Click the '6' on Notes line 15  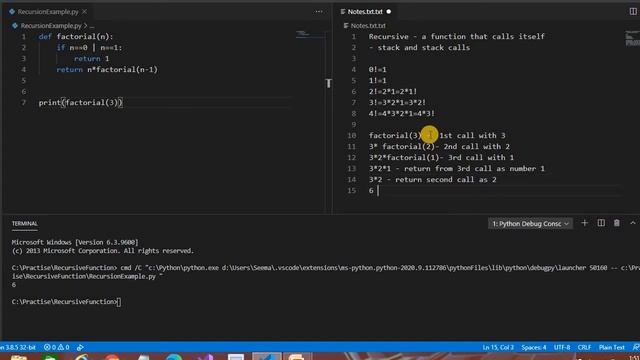click(371, 191)
